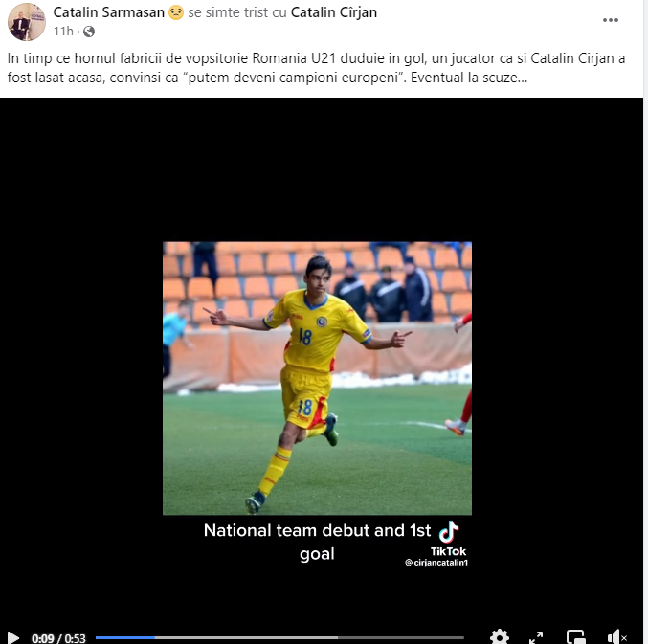The image size is (648, 644).
Task: Click the 11h post timestamp
Action: [63, 32]
